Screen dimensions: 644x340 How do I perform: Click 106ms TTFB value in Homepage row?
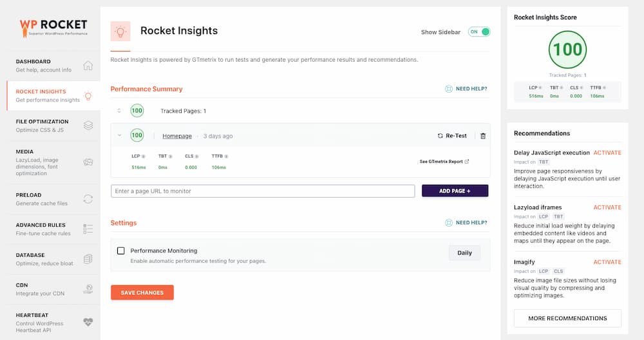pos(218,167)
